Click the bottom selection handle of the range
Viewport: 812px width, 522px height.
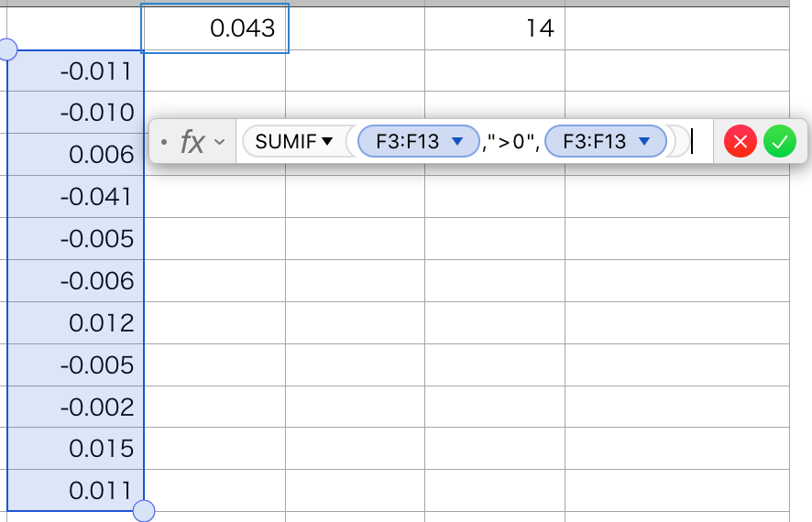[144, 511]
